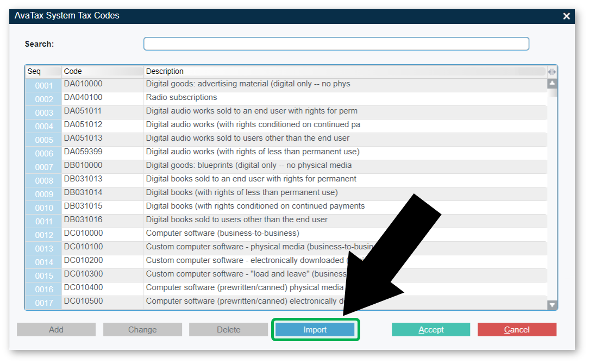The image size is (589, 364).
Task: Select row sequence 0010
Action: (x=44, y=208)
